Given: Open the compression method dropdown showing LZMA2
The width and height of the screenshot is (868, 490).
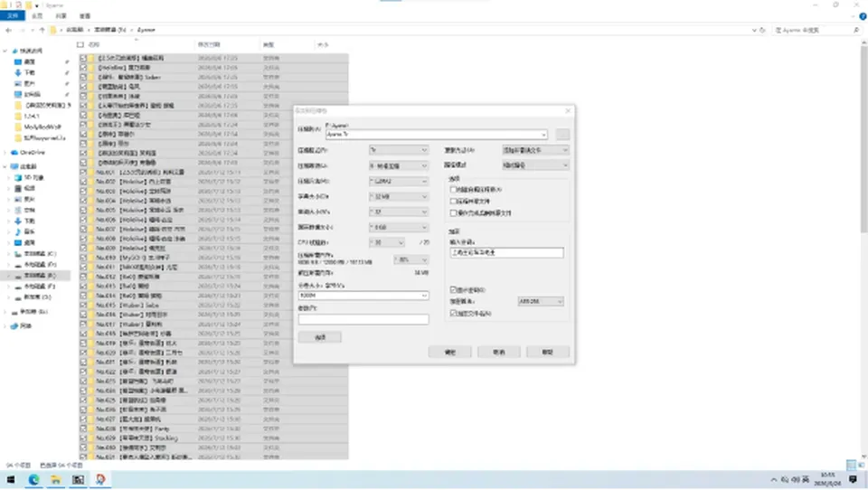Looking at the screenshot, I should tap(399, 181).
